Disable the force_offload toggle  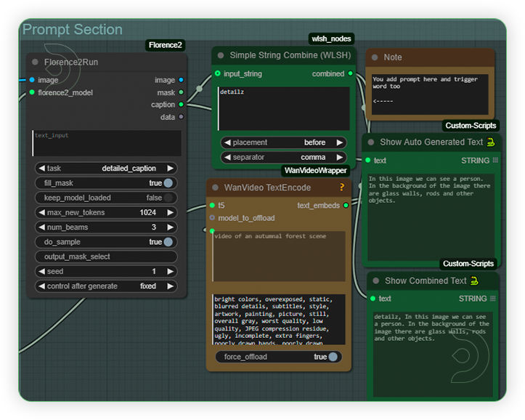point(333,357)
